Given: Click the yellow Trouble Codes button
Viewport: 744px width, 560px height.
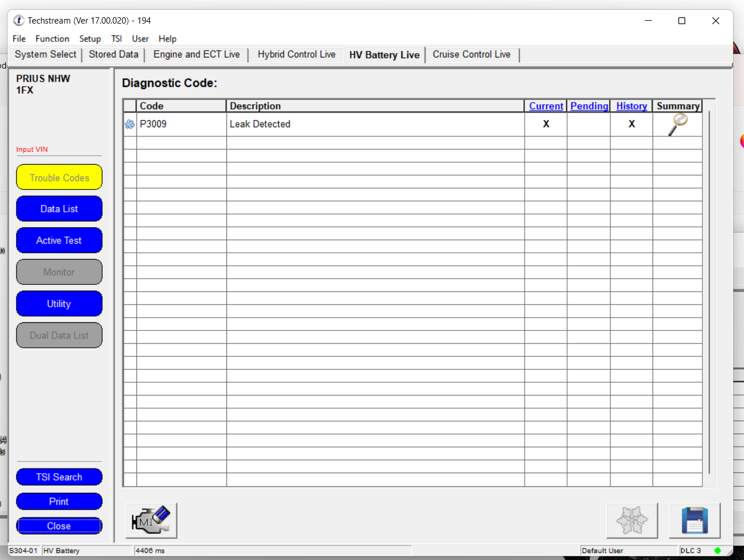Looking at the screenshot, I should click(59, 177).
